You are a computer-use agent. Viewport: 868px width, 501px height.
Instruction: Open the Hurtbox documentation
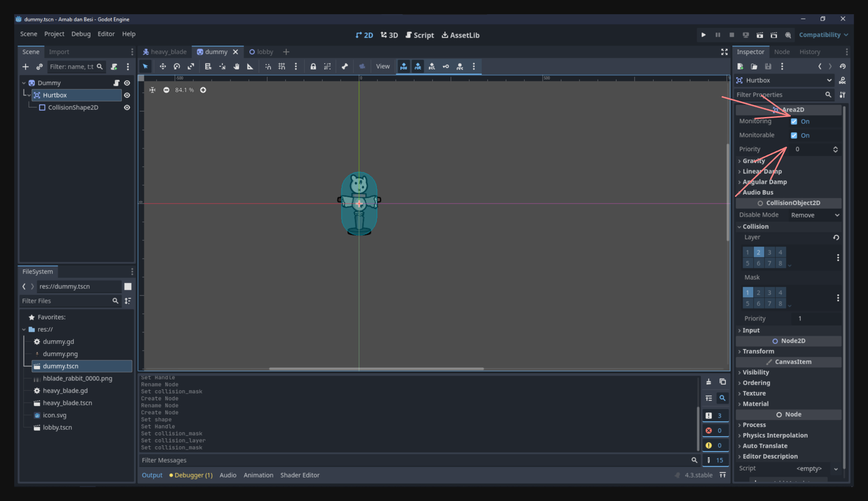(x=842, y=81)
